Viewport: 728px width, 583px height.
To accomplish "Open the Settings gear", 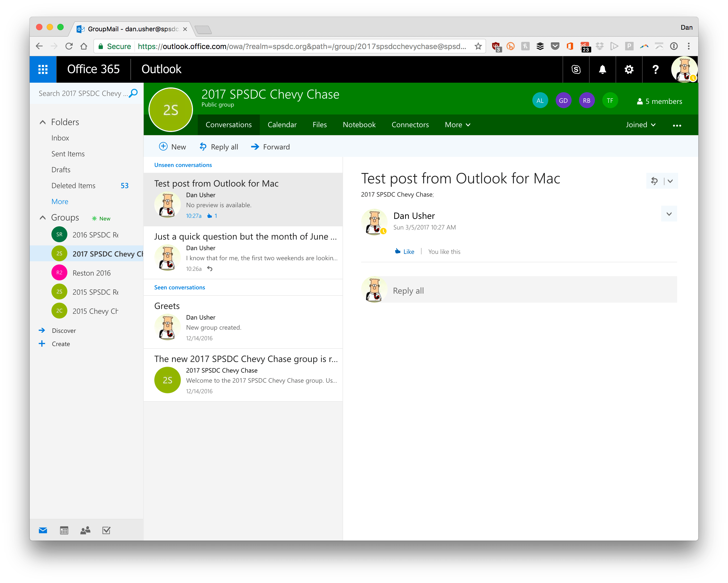I will tap(629, 69).
